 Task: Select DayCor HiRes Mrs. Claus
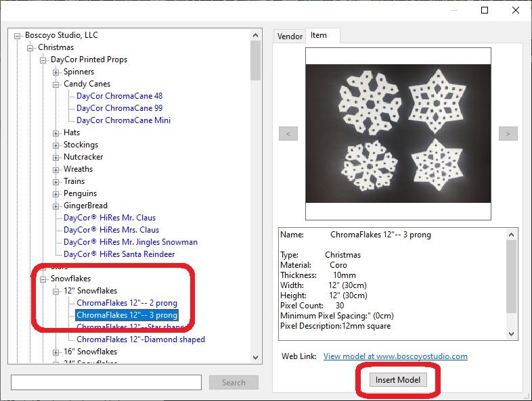click(111, 230)
